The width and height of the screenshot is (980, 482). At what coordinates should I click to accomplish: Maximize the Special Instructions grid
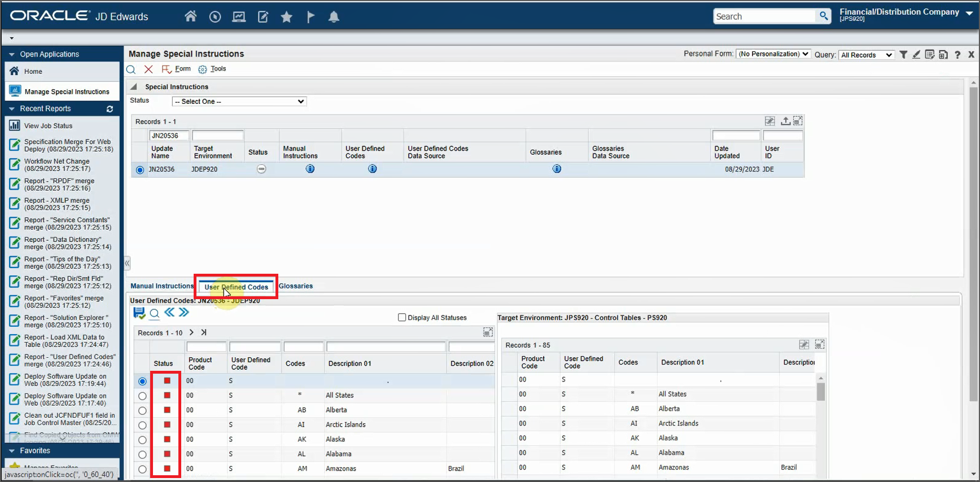click(x=798, y=121)
